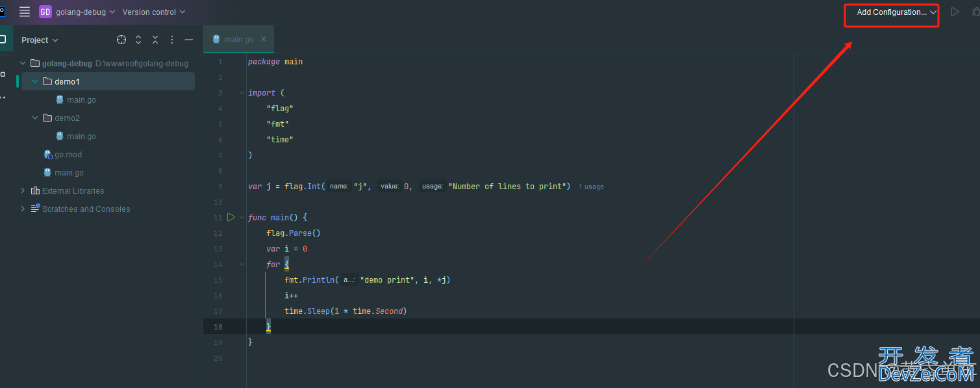Click Expand All icon in Project panel
The image size is (980, 388).
138,40
